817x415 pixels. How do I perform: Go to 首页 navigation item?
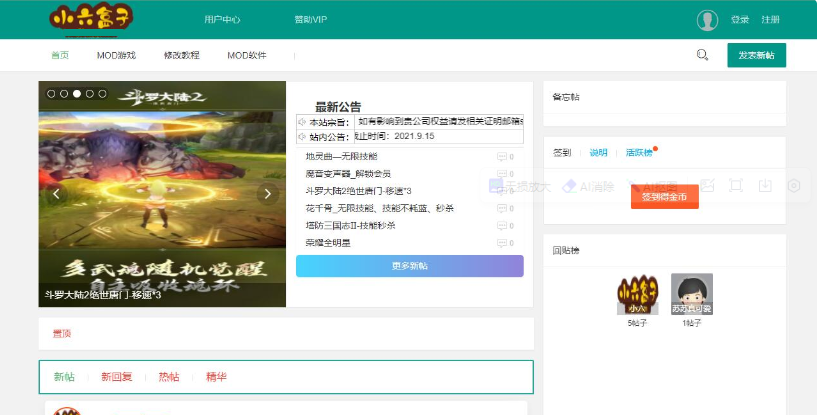click(60, 55)
